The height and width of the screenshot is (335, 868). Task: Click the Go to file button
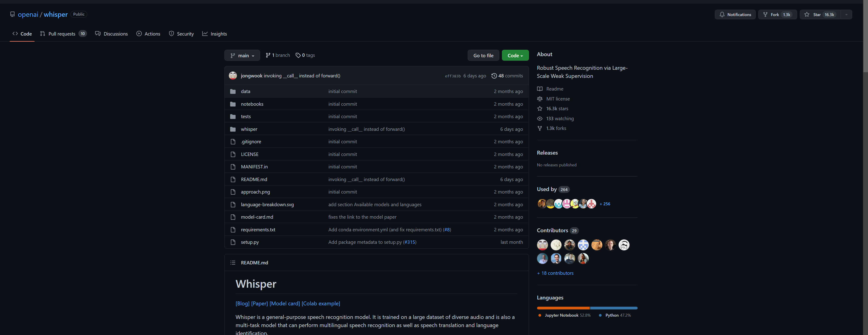tap(483, 55)
